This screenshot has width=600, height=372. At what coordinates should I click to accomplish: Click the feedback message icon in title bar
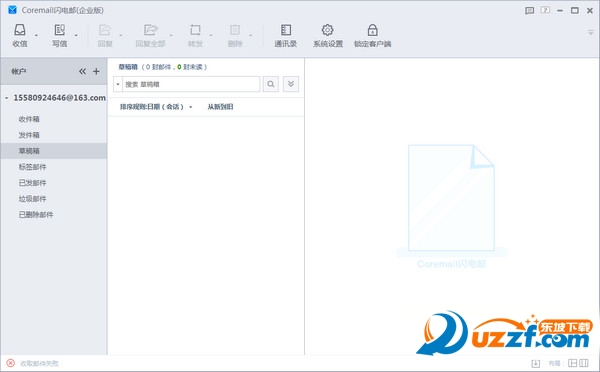(x=530, y=10)
